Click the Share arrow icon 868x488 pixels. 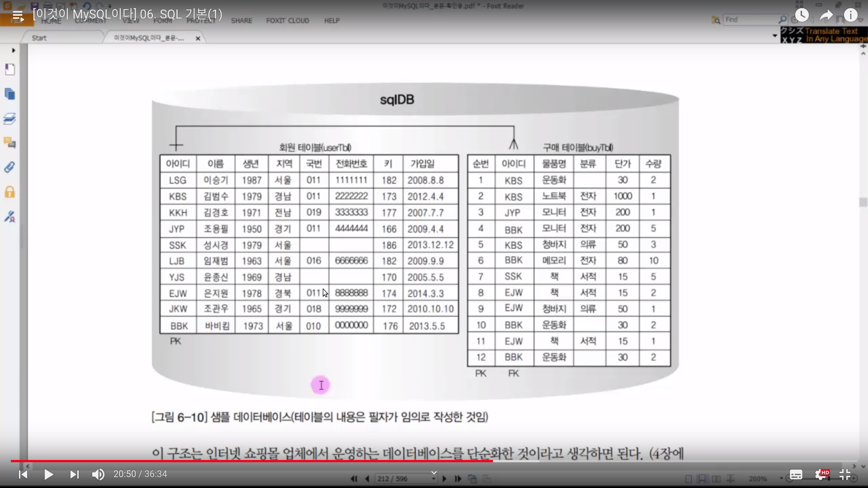(826, 15)
